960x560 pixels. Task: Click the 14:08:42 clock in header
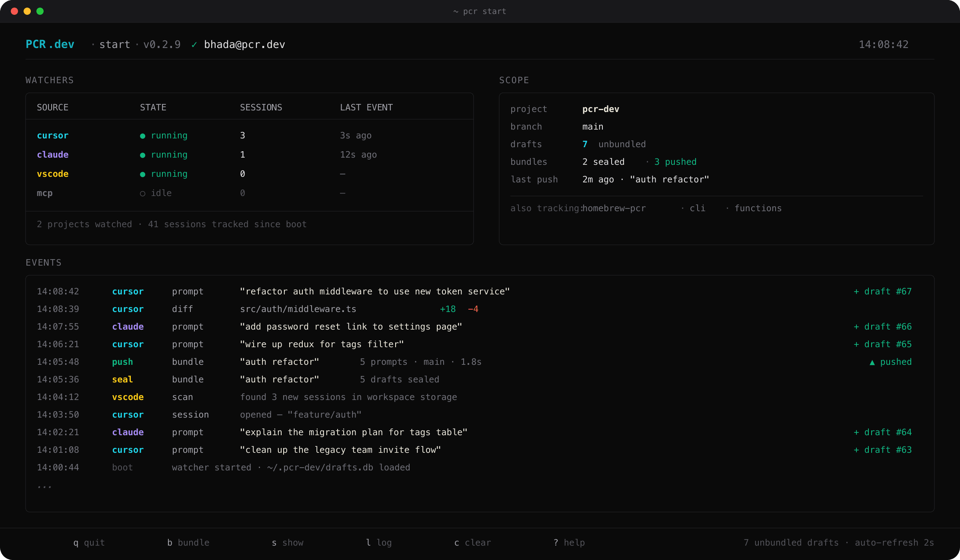click(884, 44)
